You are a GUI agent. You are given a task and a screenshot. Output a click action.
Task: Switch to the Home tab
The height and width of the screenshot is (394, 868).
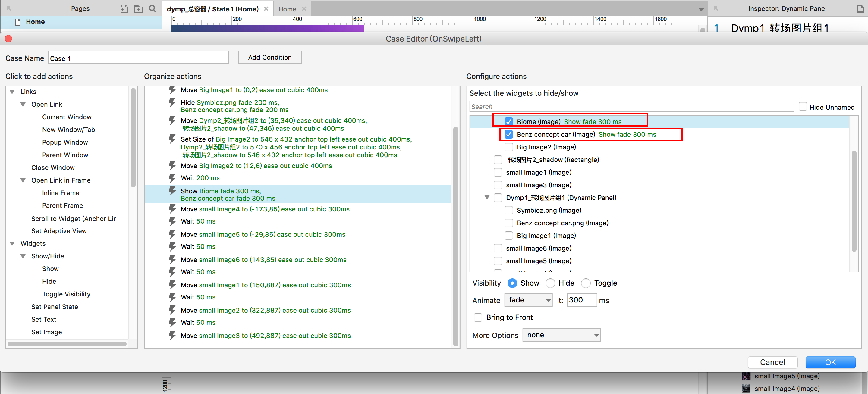[287, 9]
